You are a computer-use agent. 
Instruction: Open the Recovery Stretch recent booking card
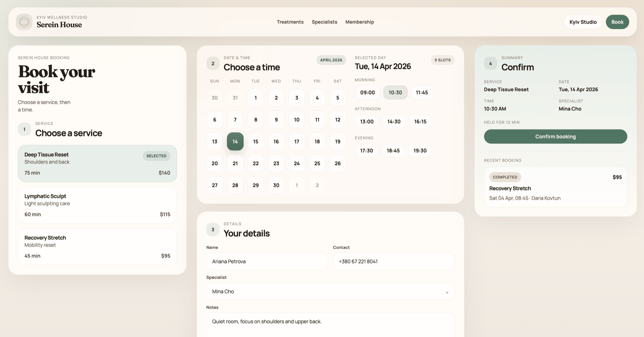tap(555, 187)
